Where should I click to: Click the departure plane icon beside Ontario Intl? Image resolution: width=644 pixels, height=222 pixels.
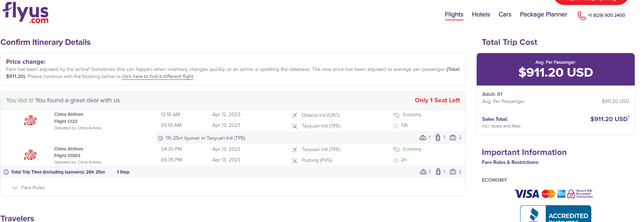(x=294, y=115)
